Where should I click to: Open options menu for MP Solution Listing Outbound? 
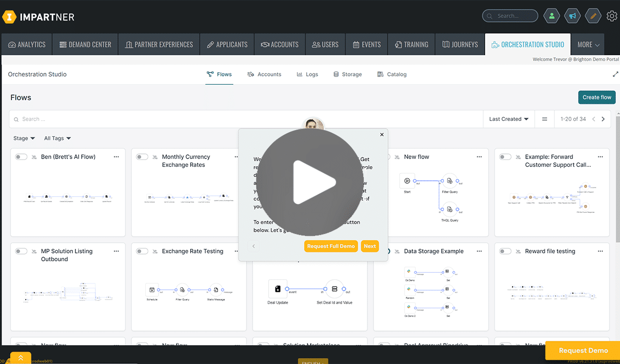(116, 251)
